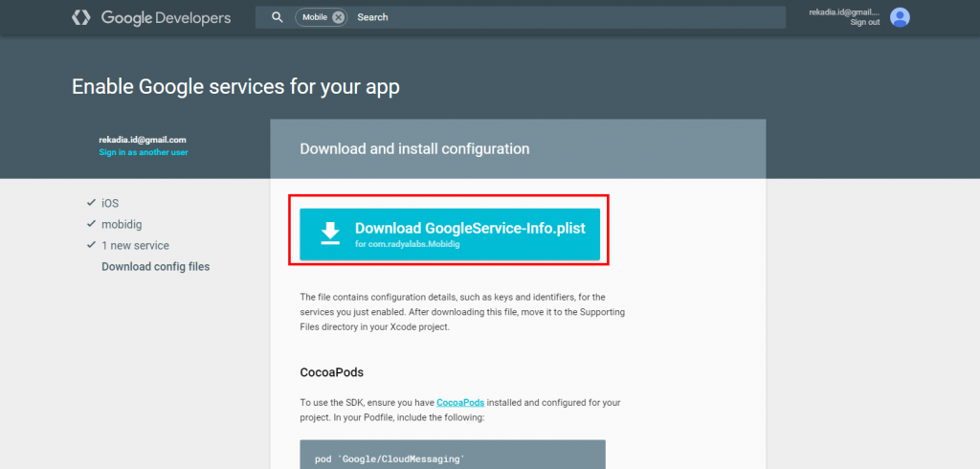Screen dimensions: 980x469
Task: Click the Download and install configuration heading
Action: click(x=414, y=148)
